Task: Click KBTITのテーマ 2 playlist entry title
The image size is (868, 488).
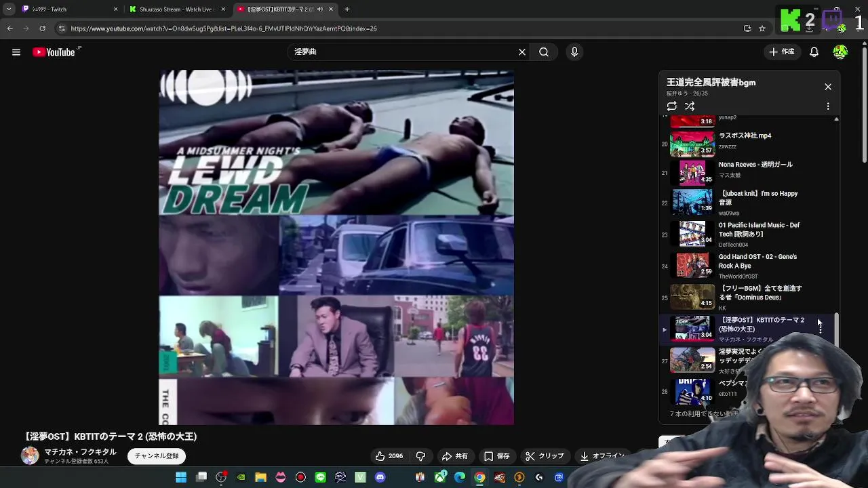Action: pos(761,324)
